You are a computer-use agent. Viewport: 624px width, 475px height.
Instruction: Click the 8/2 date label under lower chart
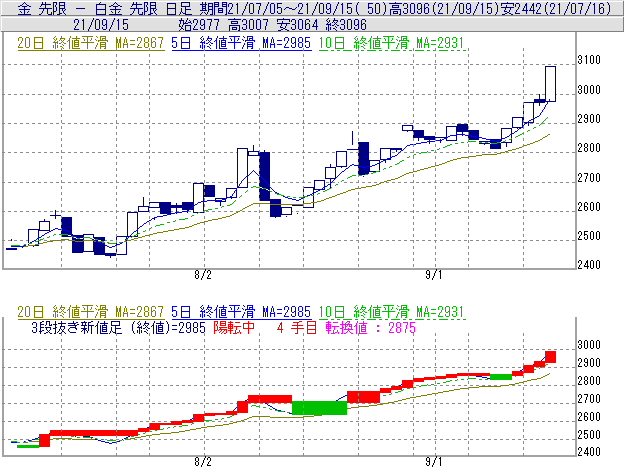click(203, 462)
